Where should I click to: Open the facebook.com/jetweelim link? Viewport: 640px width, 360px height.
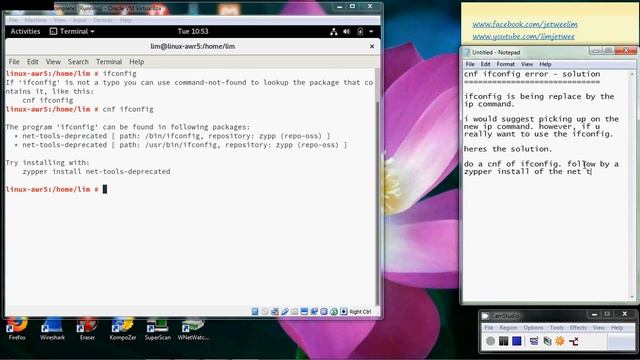tap(525, 24)
